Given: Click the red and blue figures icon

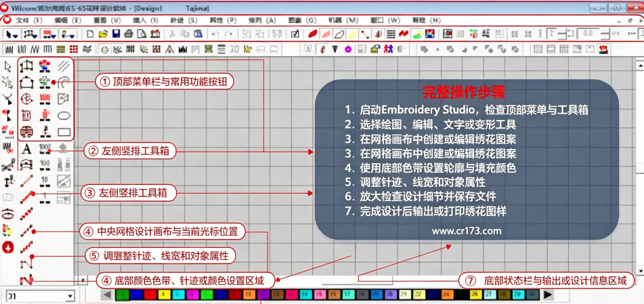Looking at the screenshot, I should pos(389,49).
